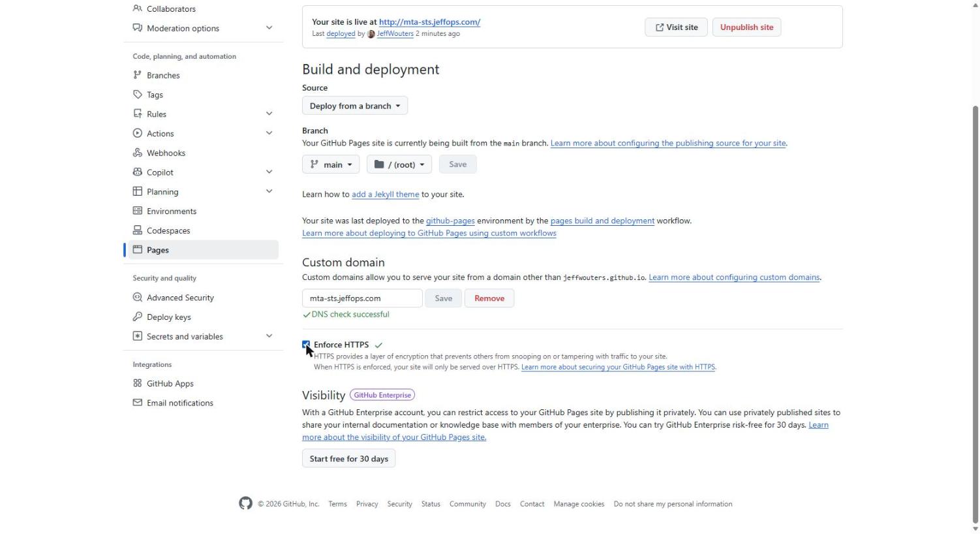Click the Collaborators people icon
Image resolution: width=980 pixels, height=534 pixels.
tap(137, 8)
